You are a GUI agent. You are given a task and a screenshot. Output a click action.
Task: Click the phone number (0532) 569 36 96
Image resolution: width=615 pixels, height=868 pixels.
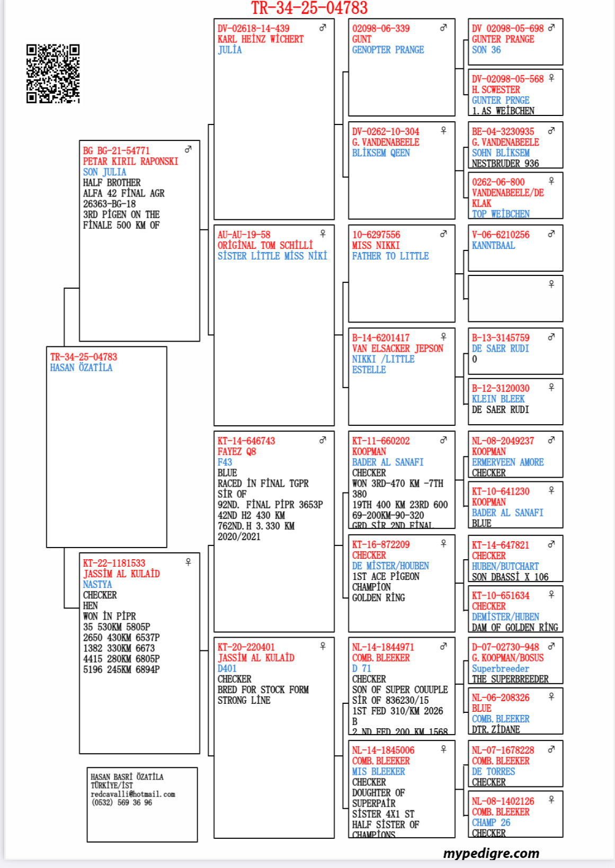pyautogui.click(x=122, y=803)
